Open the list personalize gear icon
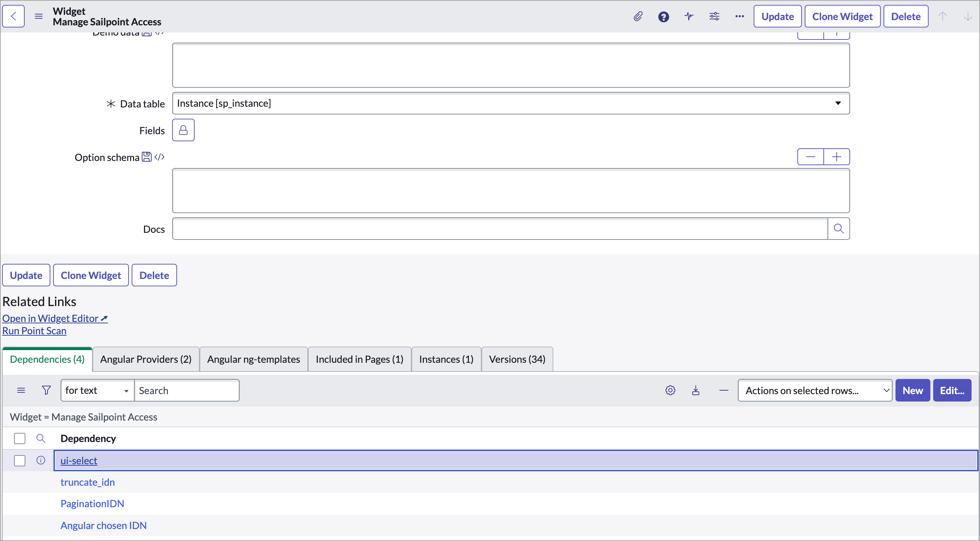The width and height of the screenshot is (980, 541). (x=670, y=390)
